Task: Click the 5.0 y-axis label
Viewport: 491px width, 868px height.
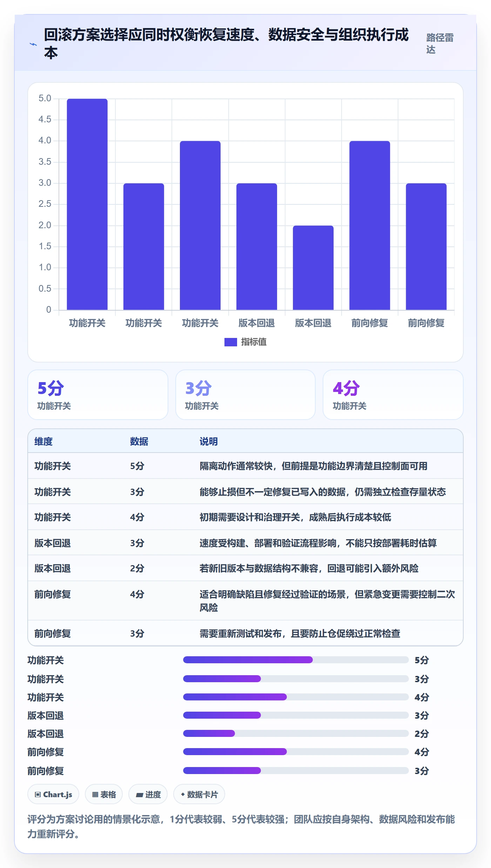Action: coord(45,98)
